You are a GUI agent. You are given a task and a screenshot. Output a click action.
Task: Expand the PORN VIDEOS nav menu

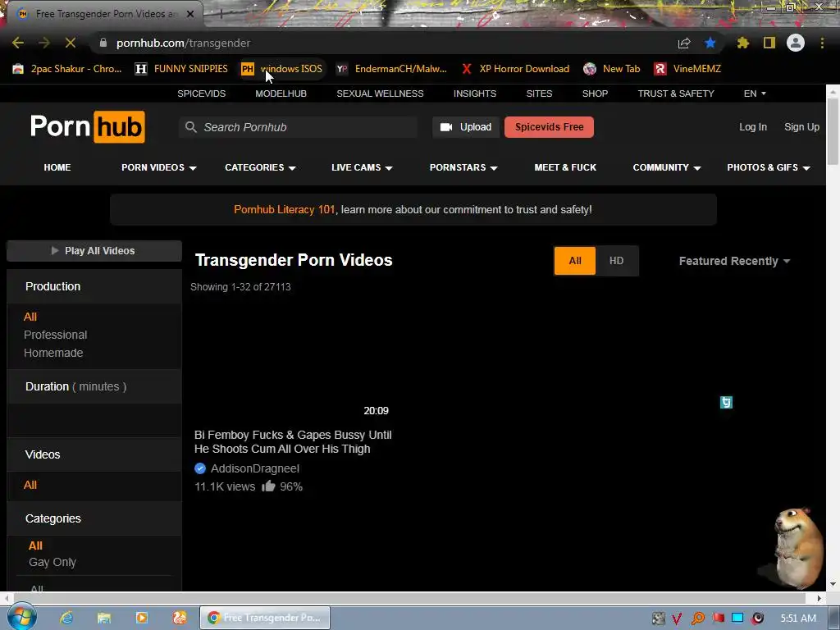pyautogui.click(x=158, y=167)
